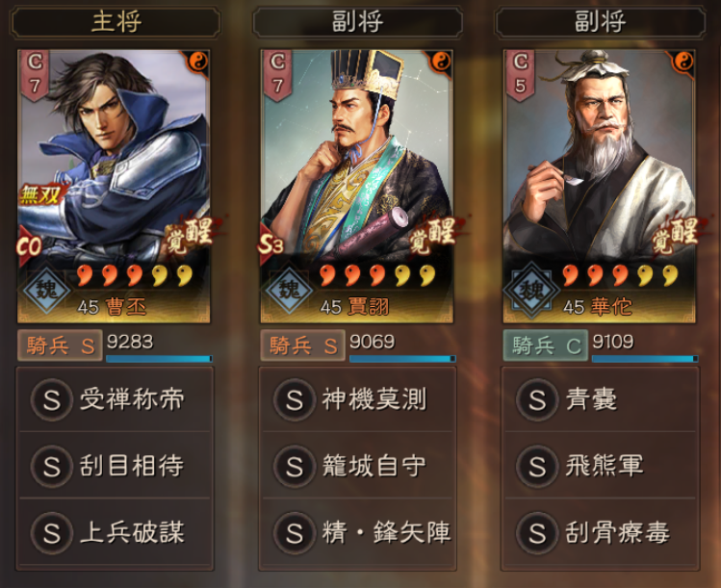Click the yin-yang icon on 賈詡's card

pos(441,61)
